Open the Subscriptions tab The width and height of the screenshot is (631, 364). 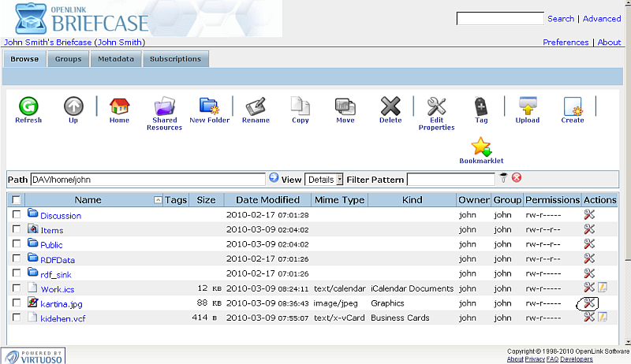175,59
